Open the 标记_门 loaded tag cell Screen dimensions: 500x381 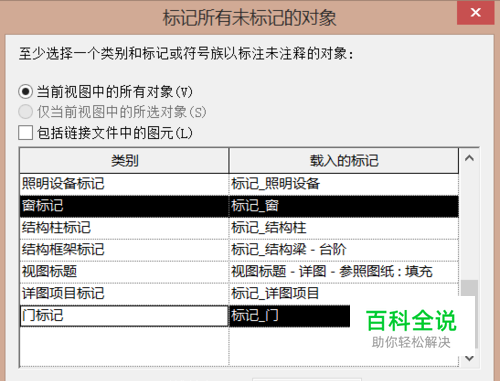pyautogui.click(x=290, y=316)
